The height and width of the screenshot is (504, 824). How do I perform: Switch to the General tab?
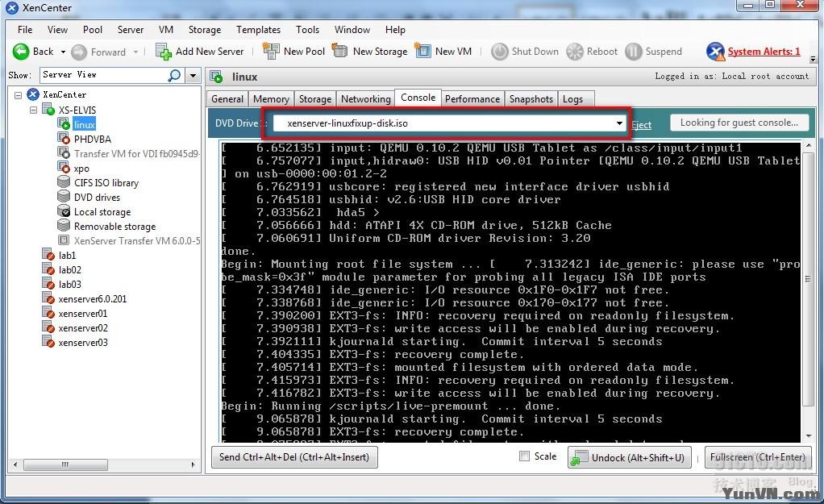(x=227, y=99)
